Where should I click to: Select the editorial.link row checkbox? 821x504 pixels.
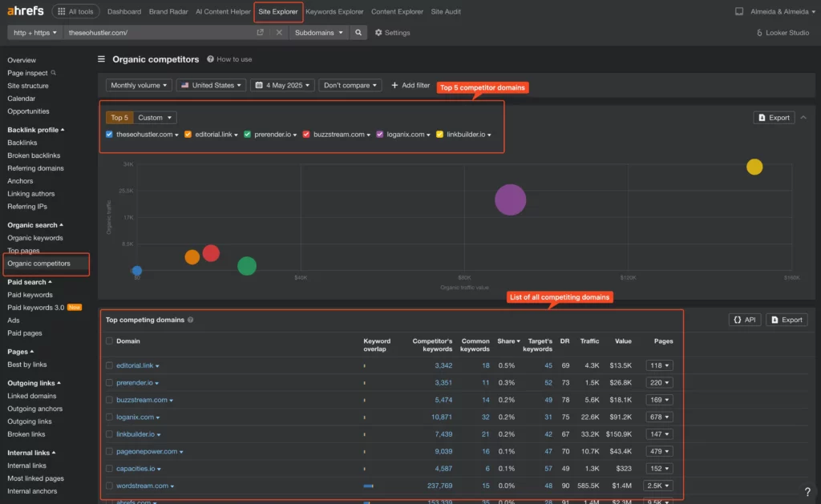click(110, 365)
